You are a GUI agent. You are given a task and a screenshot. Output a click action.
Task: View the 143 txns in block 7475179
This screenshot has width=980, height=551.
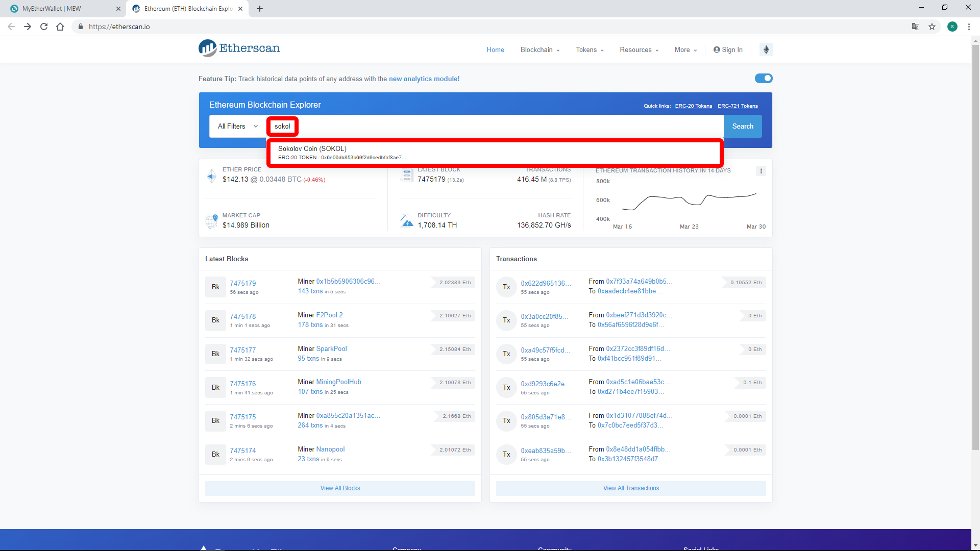tap(310, 291)
